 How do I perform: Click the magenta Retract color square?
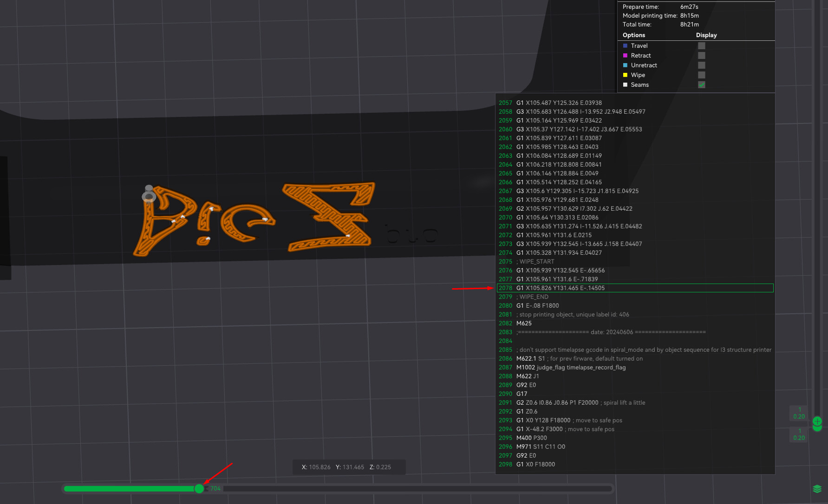click(x=625, y=55)
